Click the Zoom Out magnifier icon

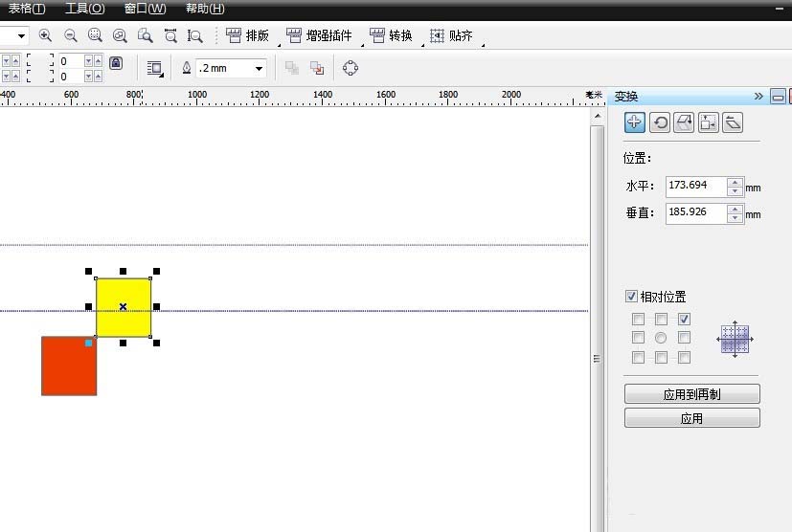pyautogui.click(x=71, y=35)
